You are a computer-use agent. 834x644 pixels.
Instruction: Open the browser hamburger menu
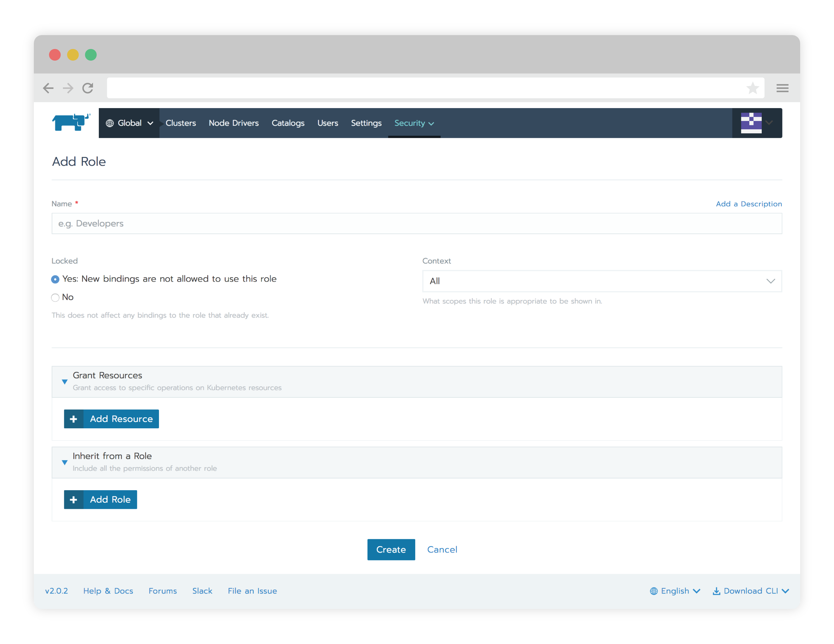coord(782,88)
